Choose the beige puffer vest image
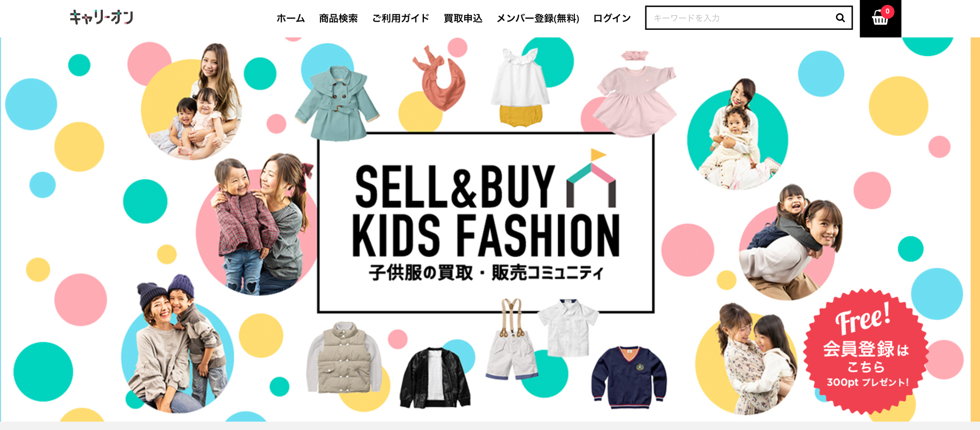 tap(344, 358)
